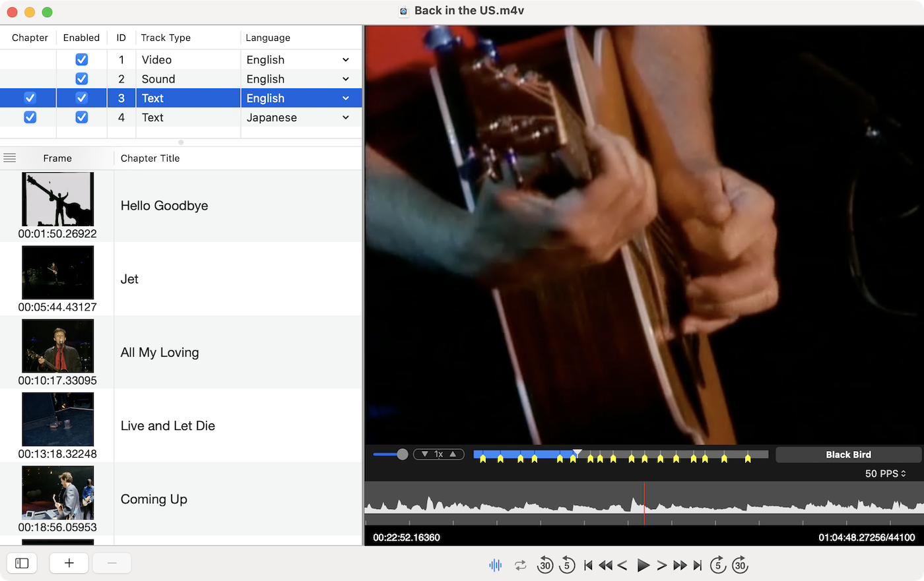Click the Live and Let Die title
Screen dimensions: 924x581
(x=168, y=426)
